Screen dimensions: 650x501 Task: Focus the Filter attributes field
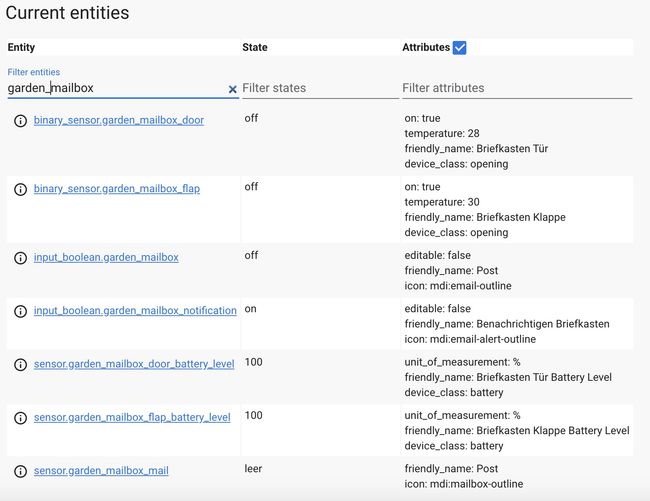point(517,88)
